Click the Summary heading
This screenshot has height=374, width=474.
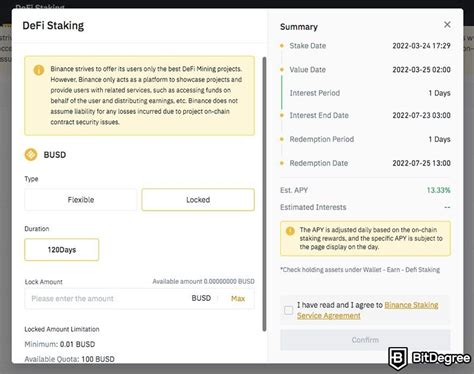299,27
